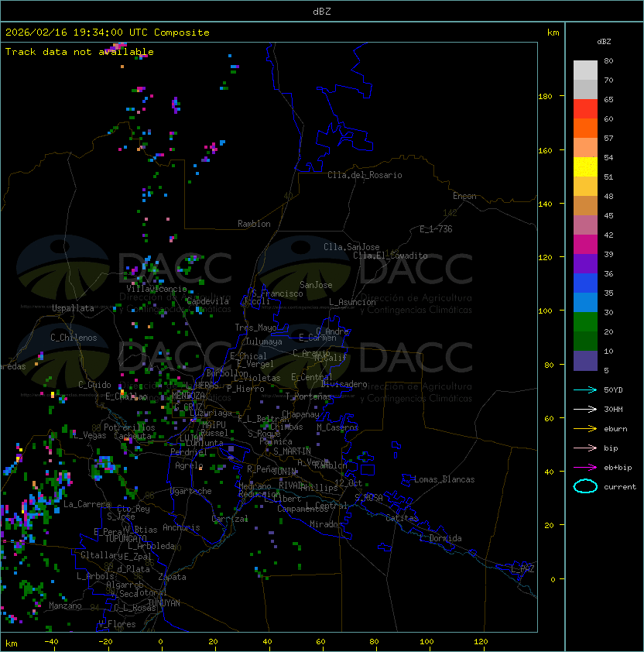The image size is (644, 652).
Task: Click the 'SanJose' map label near S_Francisco
Action: point(316,285)
